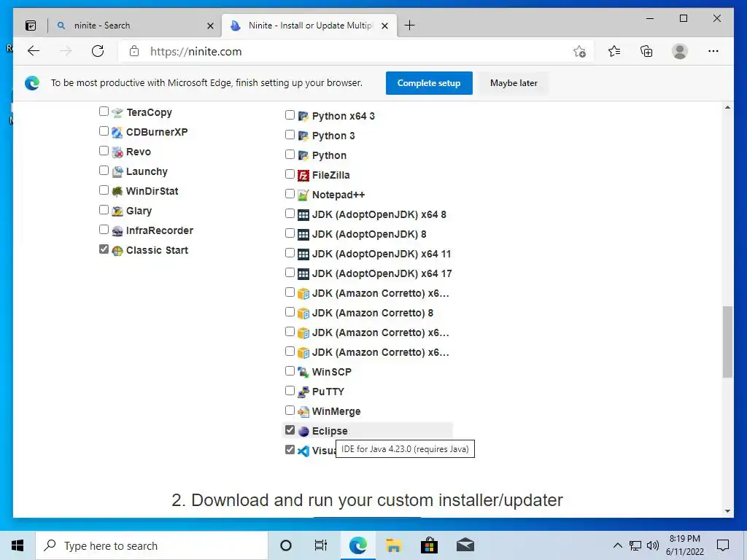Viewport: 747px width, 560px height.
Task: Check the Revo checkbox
Action: coord(104,150)
